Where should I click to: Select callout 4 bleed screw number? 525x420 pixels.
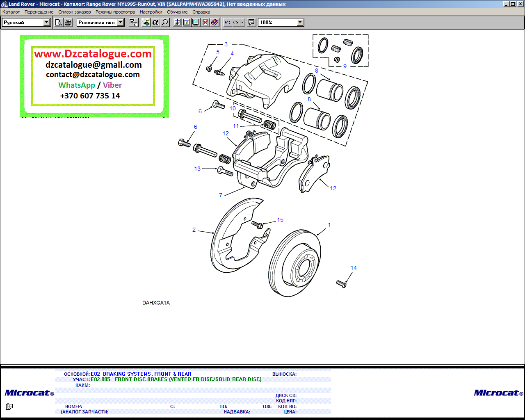pos(232,53)
